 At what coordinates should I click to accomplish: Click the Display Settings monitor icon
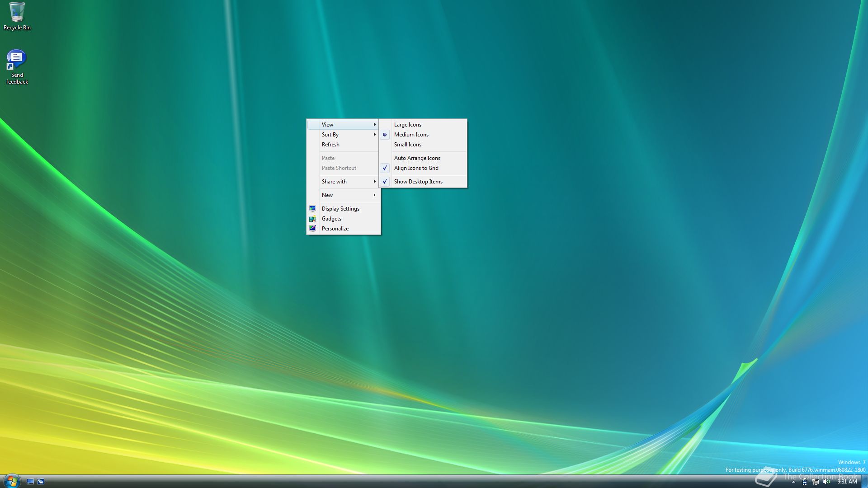coord(312,209)
